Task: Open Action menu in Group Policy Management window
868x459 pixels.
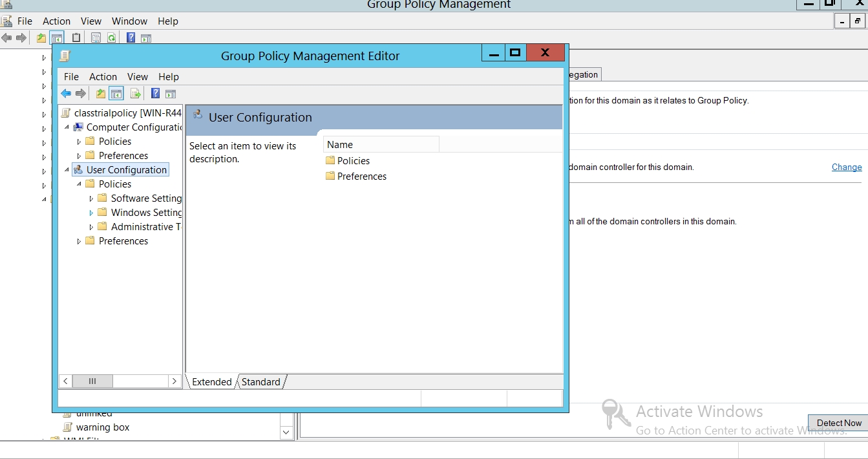Action: coord(56,21)
